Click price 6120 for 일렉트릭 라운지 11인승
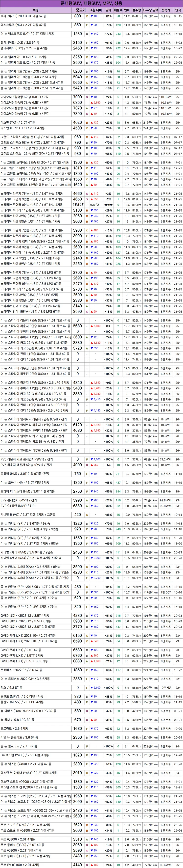Screen dimensions: 183x868 (78, 425)
